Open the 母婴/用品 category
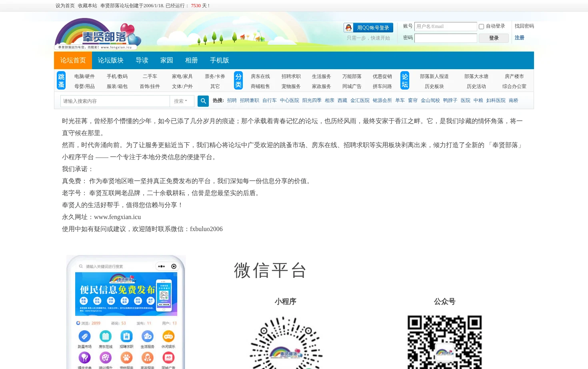This screenshot has height=369, width=588. 84,86
